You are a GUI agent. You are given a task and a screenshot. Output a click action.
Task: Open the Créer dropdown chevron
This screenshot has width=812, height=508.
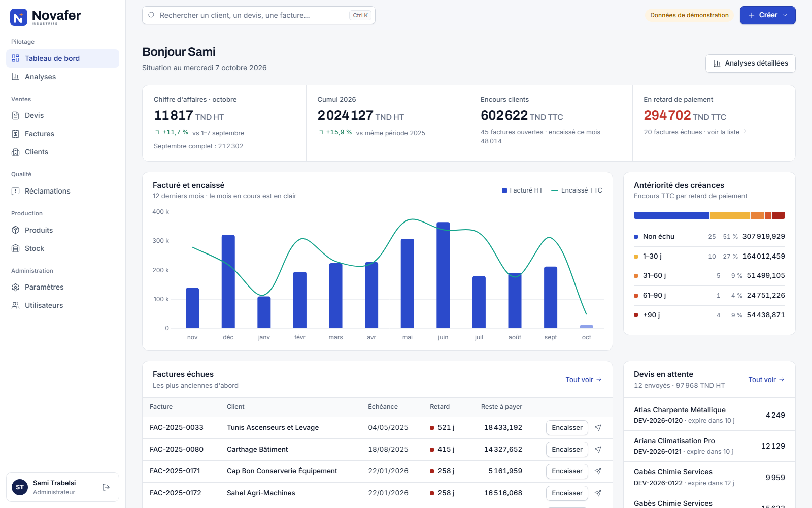785,15
